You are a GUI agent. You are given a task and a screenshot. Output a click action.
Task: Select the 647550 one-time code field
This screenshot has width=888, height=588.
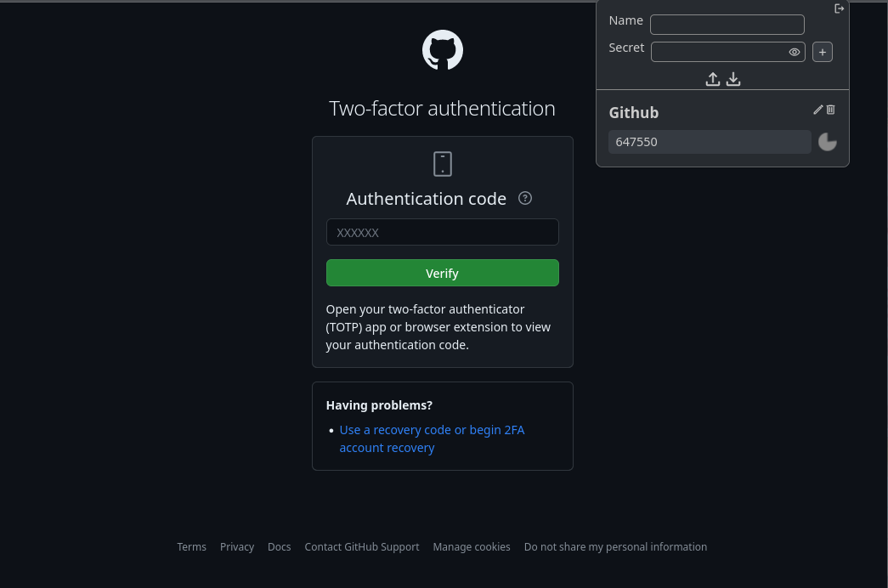coord(710,142)
